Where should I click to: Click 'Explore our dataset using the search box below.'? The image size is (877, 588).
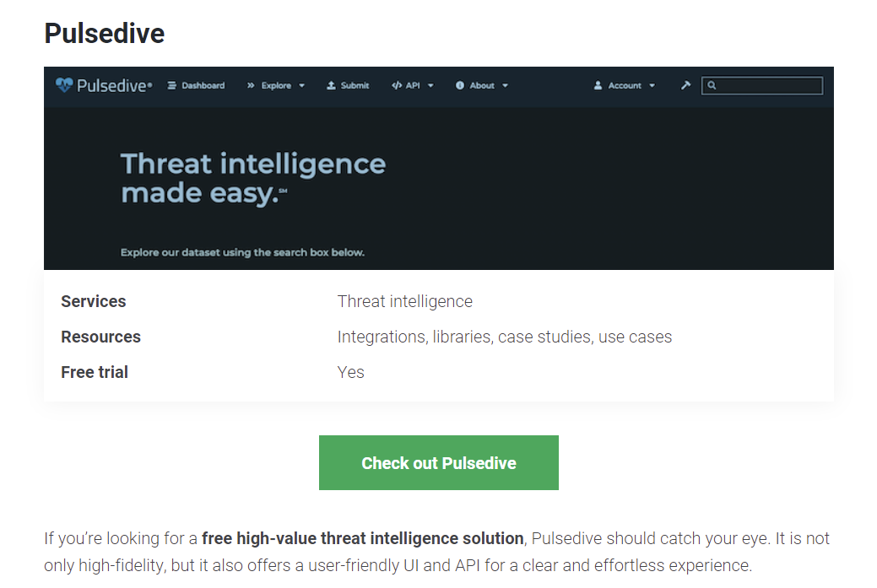(242, 252)
